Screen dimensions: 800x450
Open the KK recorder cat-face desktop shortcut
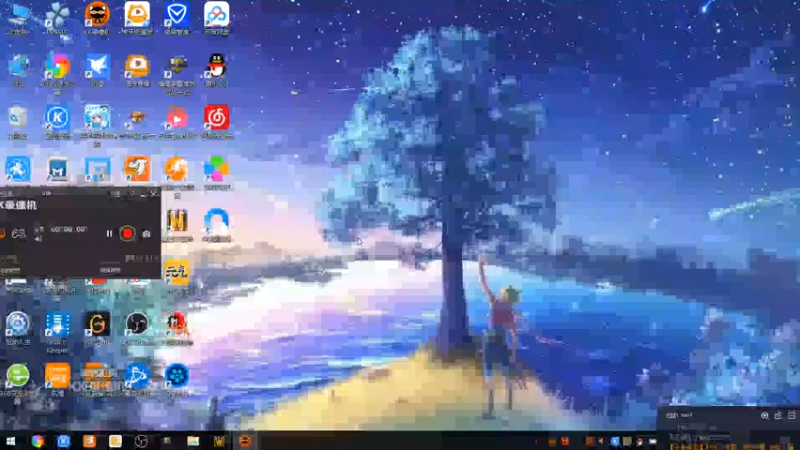(97, 14)
